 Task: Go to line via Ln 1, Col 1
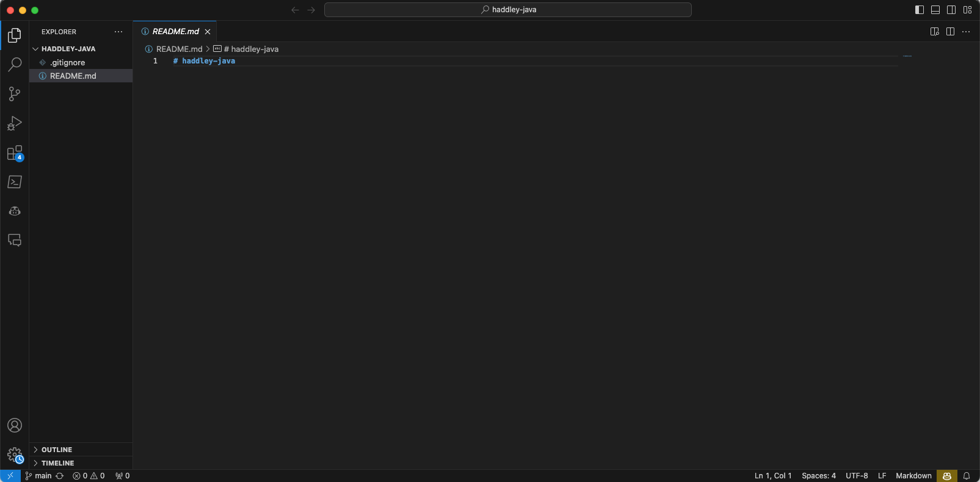(773, 476)
